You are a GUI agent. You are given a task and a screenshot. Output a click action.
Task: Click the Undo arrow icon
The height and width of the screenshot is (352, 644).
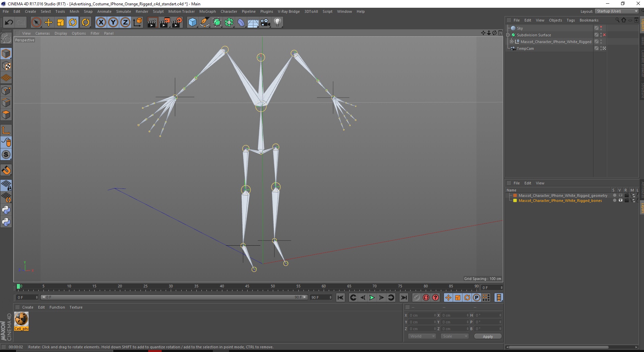tap(9, 23)
